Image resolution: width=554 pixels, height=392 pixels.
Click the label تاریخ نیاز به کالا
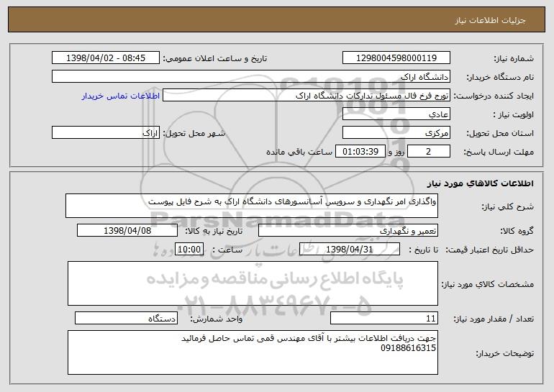[x=214, y=231]
